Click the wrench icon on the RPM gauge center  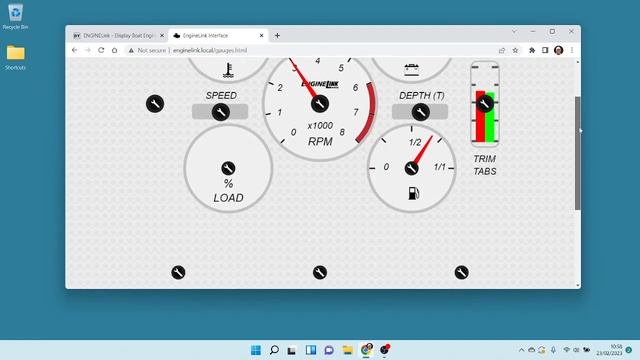pyautogui.click(x=320, y=104)
